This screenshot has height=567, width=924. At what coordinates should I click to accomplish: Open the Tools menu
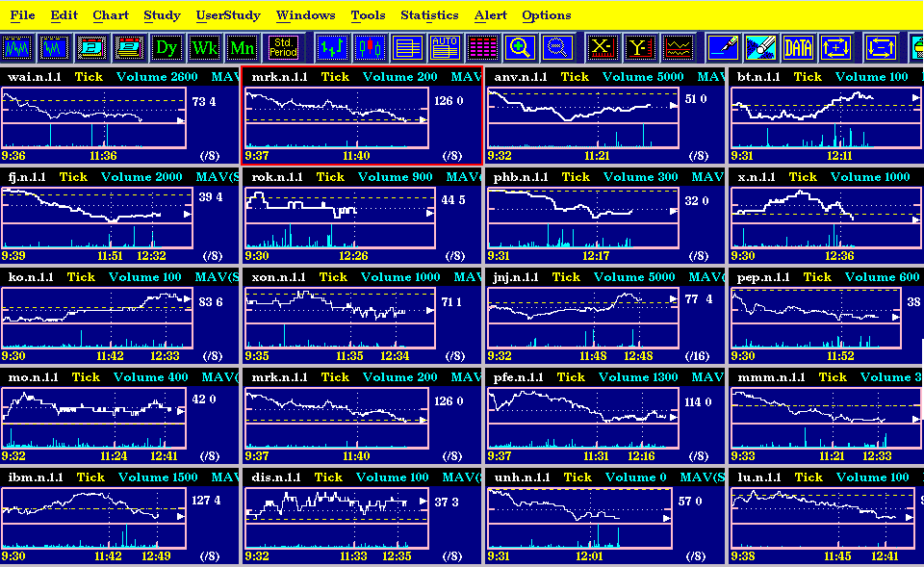[368, 15]
